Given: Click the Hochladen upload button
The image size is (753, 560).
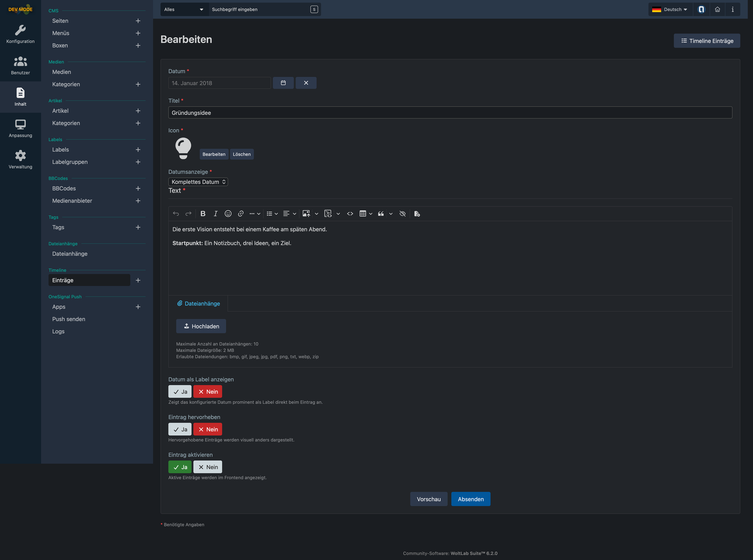Looking at the screenshot, I should [201, 326].
